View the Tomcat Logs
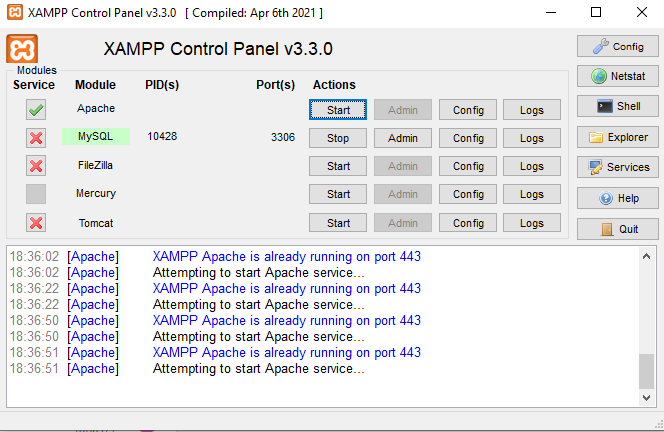Screen dimensions: 664x432 531,223
